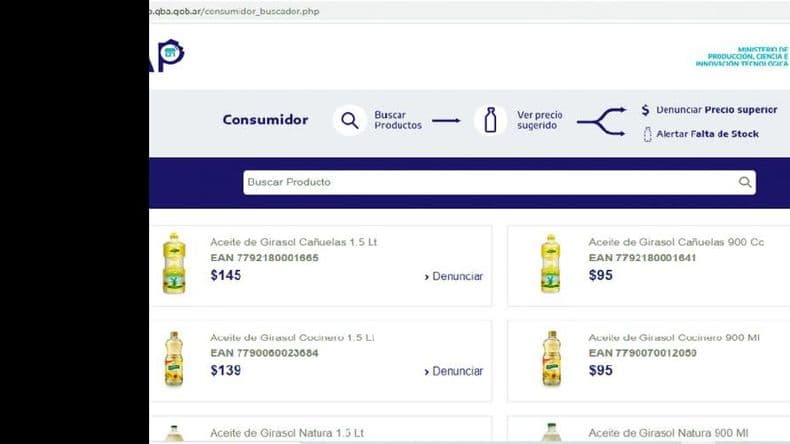The image size is (790, 444).
Task: Click the site logo at top left
Action: tap(167, 54)
